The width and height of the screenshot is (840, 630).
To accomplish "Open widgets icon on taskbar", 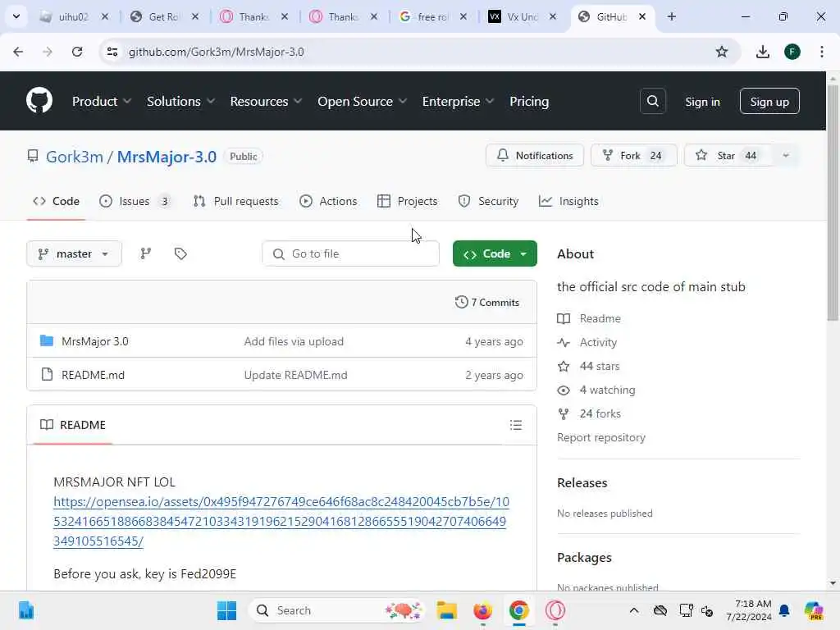I will 25,610.
